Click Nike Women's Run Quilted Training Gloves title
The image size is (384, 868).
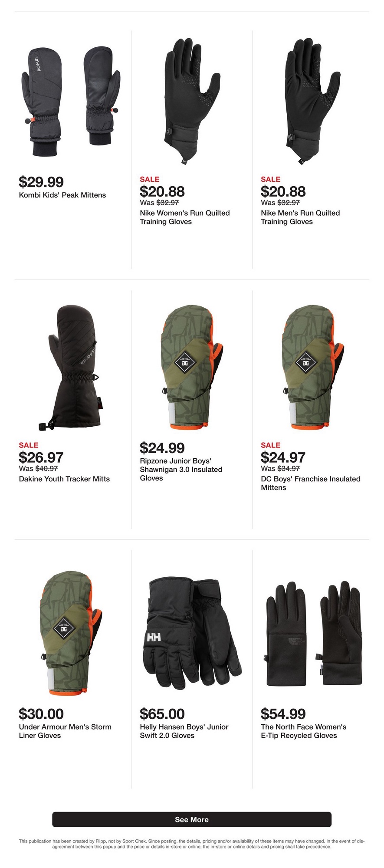[185, 217]
